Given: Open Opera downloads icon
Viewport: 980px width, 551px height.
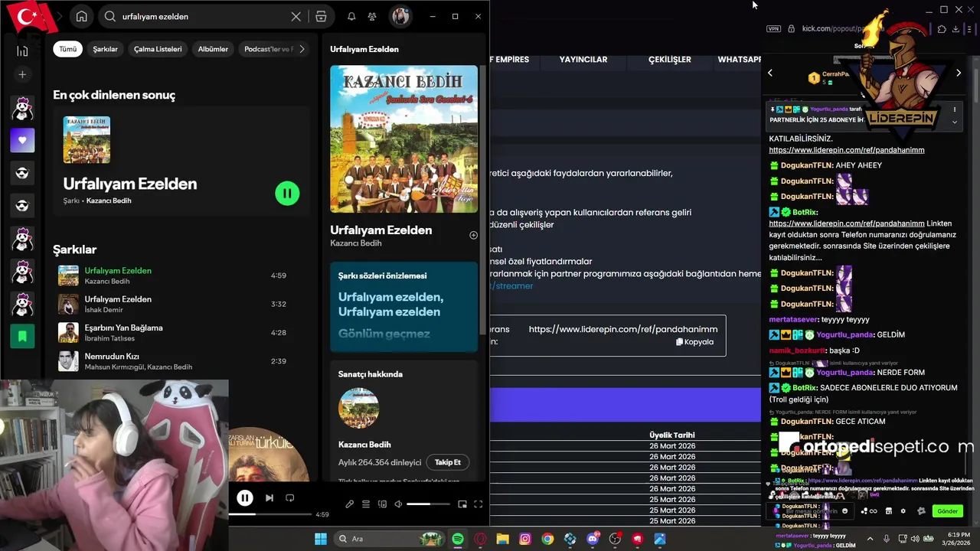Looking at the screenshot, I should tap(955, 29).
